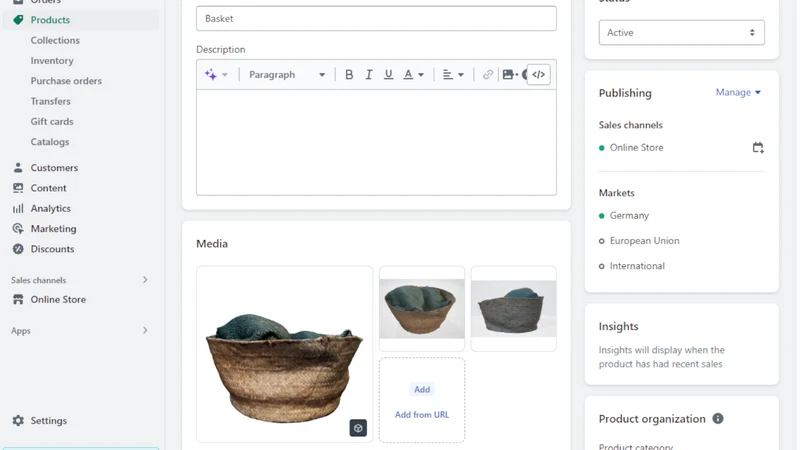Image resolution: width=800 pixels, height=450 pixels.
Task: Click inside the Description text area
Action: tap(376, 142)
